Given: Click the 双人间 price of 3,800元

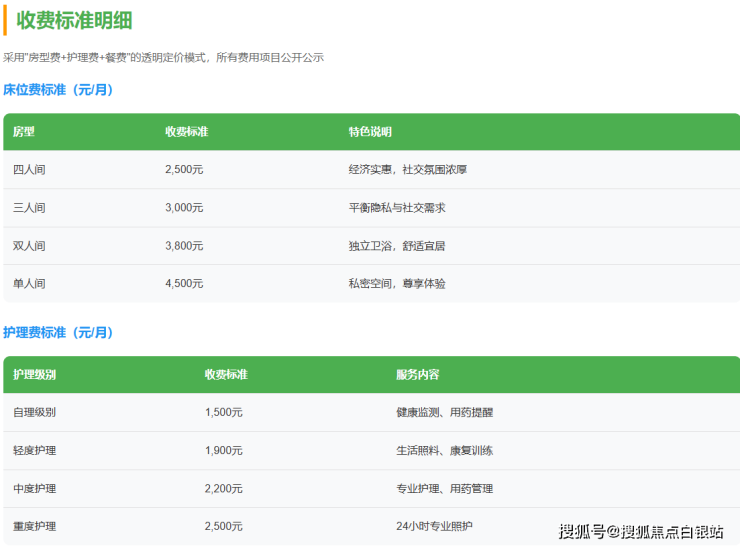Looking at the screenshot, I should coord(184,246).
